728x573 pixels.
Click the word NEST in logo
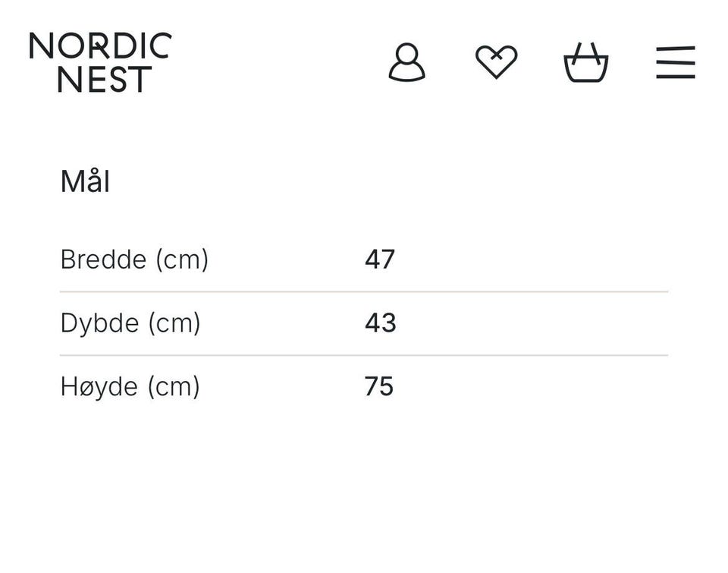[104, 79]
